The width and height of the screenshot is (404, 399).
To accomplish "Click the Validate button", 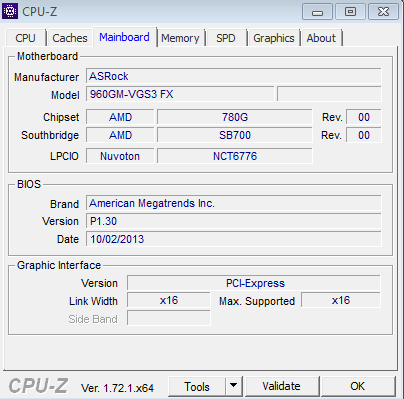I will pyautogui.click(x=282, y=387).
